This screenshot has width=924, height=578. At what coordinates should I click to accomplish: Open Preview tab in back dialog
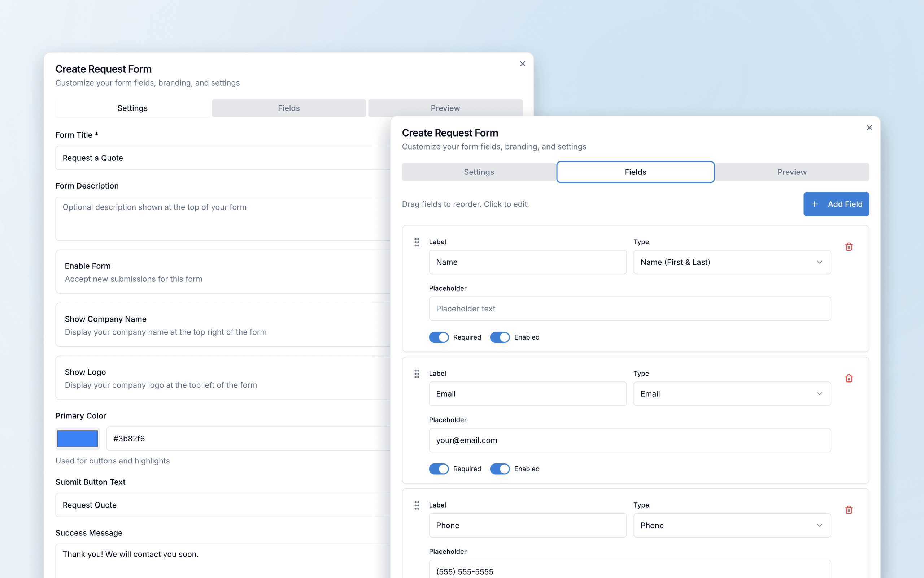click(445, 108)
